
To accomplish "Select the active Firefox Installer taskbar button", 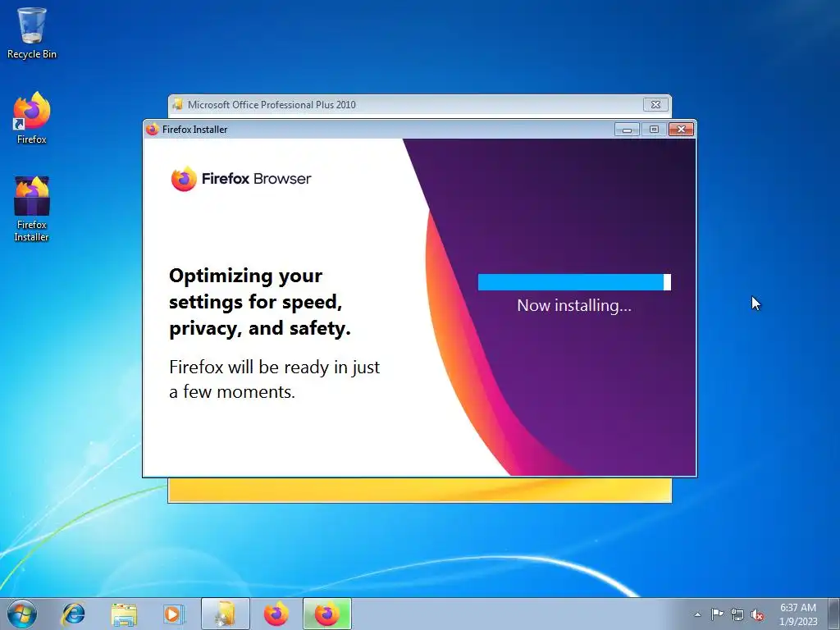I will point(326,614).
